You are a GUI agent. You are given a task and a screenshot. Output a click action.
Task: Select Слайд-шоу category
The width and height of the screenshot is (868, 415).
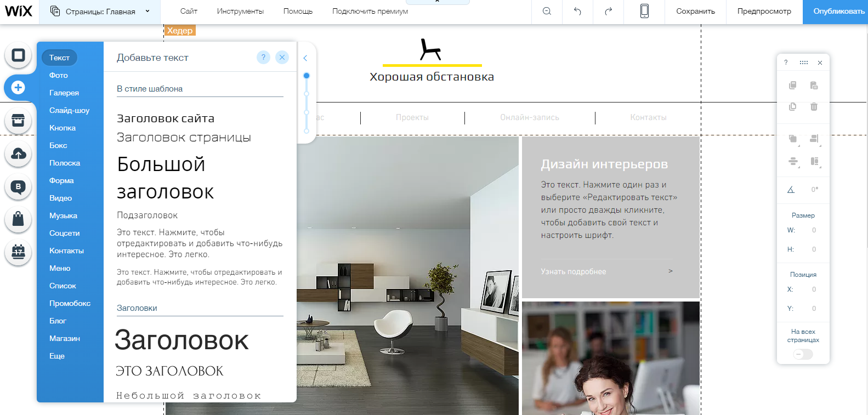coord(69,110)
